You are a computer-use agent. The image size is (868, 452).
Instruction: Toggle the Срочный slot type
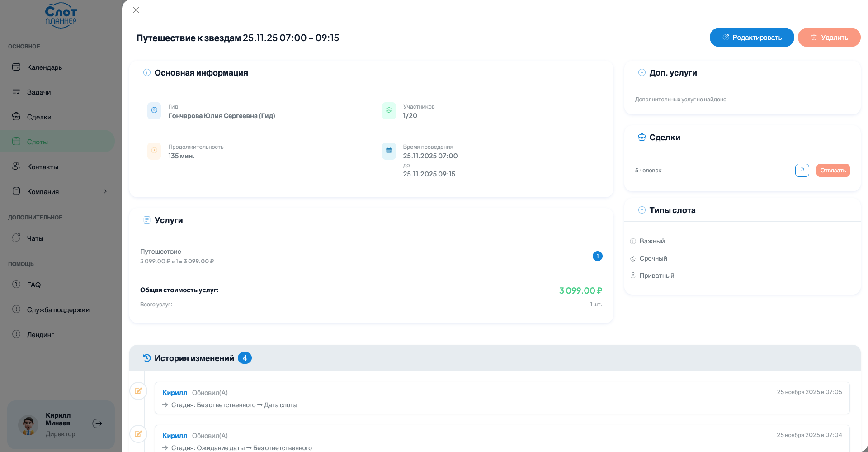point(653,258)
